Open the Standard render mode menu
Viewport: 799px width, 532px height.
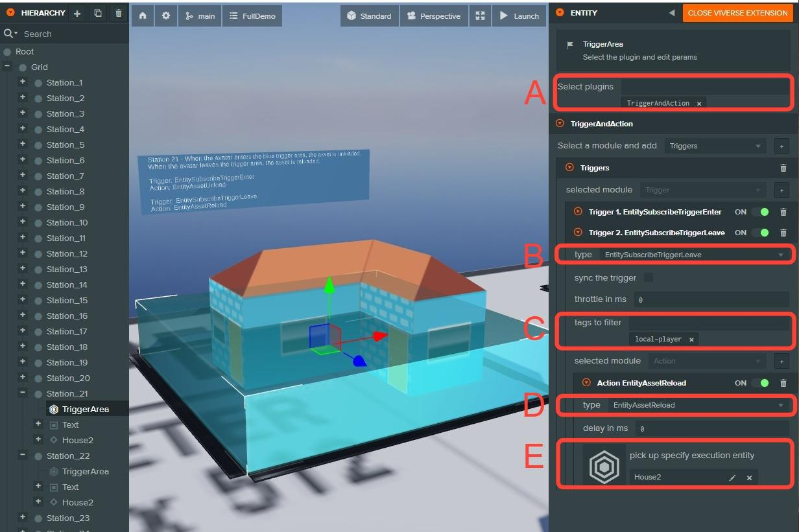pos(369,16)
